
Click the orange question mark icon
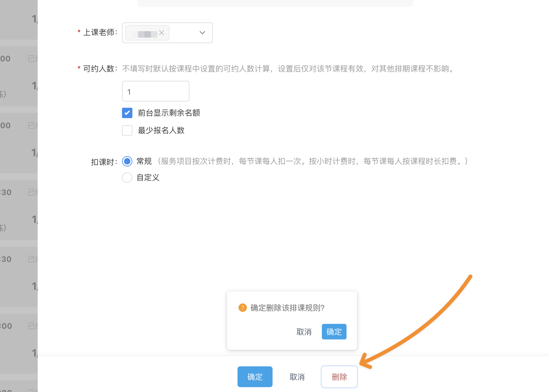(x=242, y=308)
